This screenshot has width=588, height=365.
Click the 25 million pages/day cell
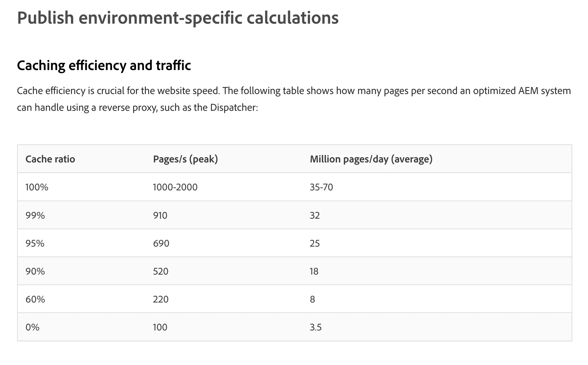(315, 243)
